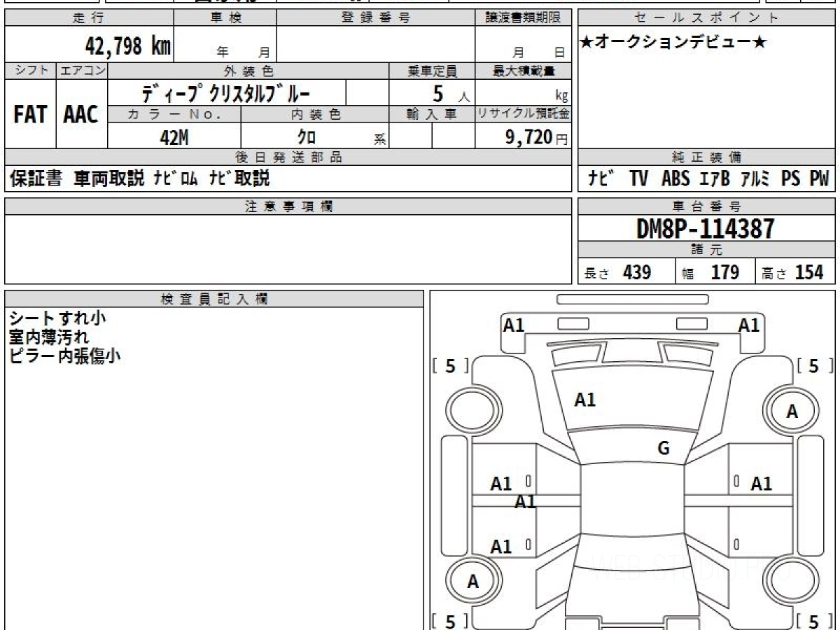Screen dimensions: 840x630
Task: Select the inspector note シートすれ小
Action: click(57, 318)
